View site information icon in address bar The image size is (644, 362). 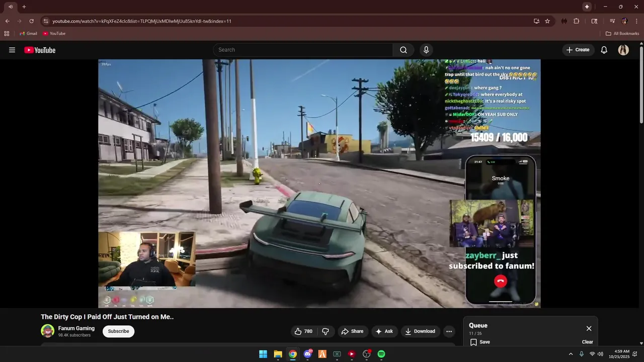46,21
